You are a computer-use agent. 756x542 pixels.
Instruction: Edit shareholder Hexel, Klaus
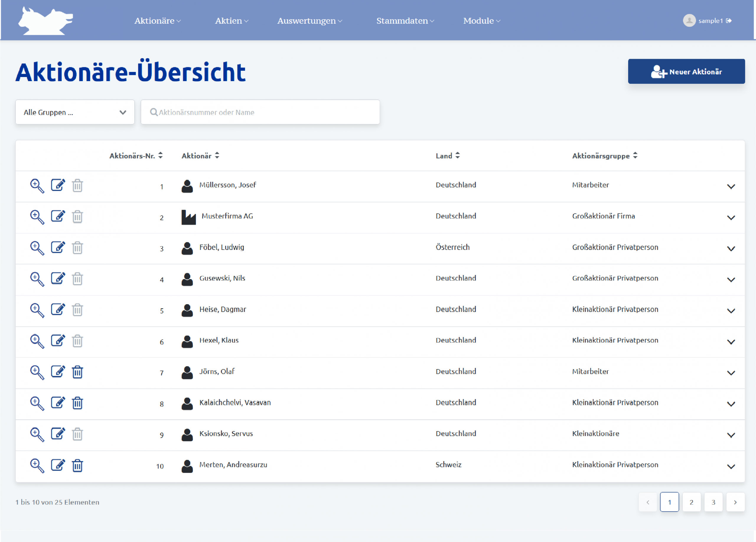tap(58, 340)
